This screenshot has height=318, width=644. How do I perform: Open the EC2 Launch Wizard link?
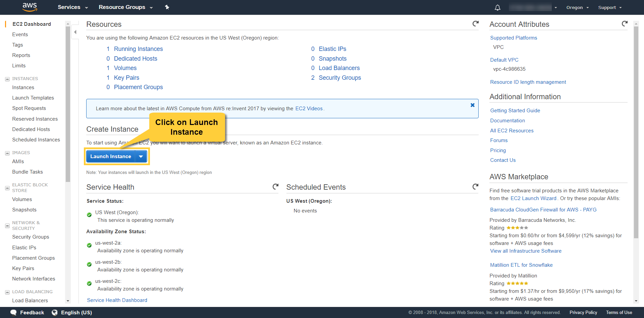[533, 198]
